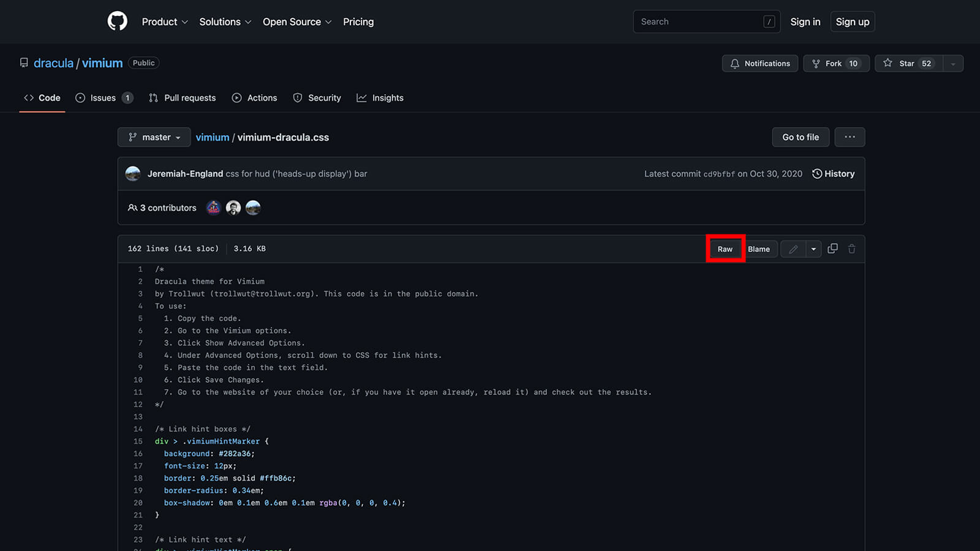Click the Sign up button
This screenshot has width=980, height=551.
pos(853,21)
